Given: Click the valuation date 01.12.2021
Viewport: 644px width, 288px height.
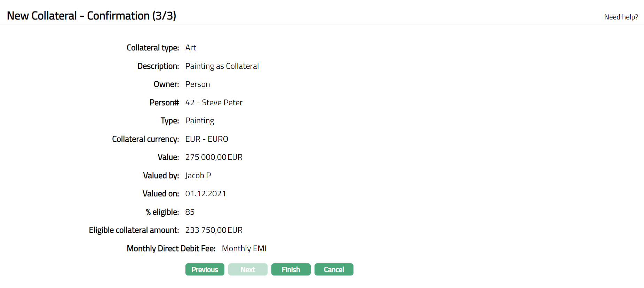Looking at the screenshot, I should click(205, 194).
